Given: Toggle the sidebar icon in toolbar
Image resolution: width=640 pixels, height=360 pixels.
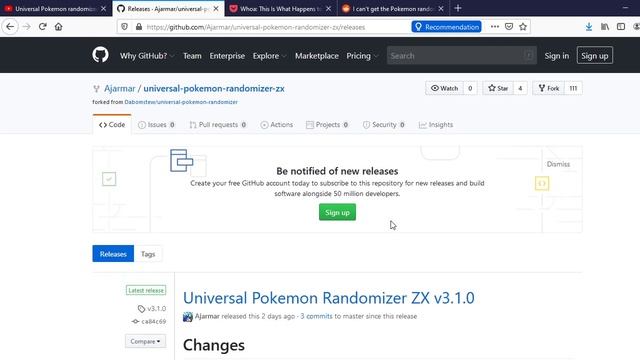Looking at the screenshot, I should (621, 27).
